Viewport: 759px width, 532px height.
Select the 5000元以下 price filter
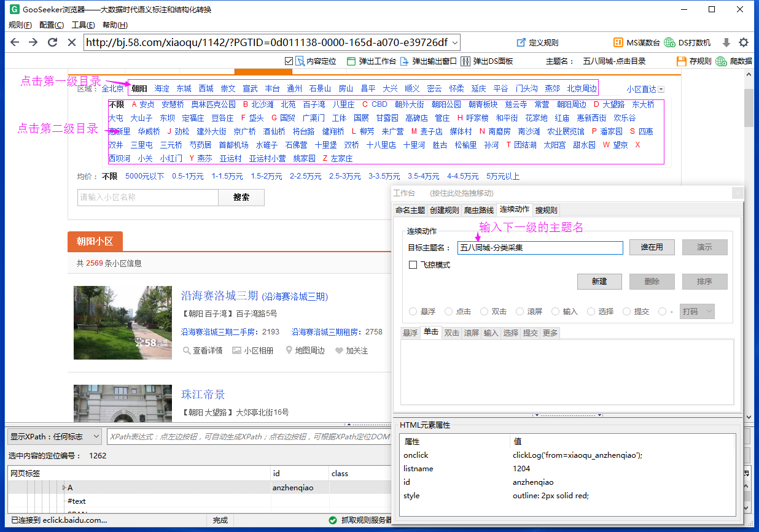tap(144, 176)
